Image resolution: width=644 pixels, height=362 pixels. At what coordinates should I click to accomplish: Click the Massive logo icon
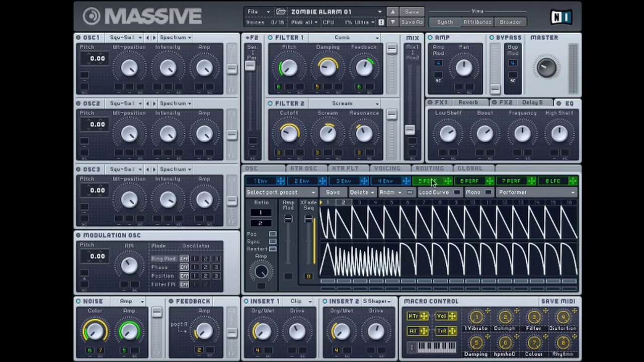tap(92, 17)
